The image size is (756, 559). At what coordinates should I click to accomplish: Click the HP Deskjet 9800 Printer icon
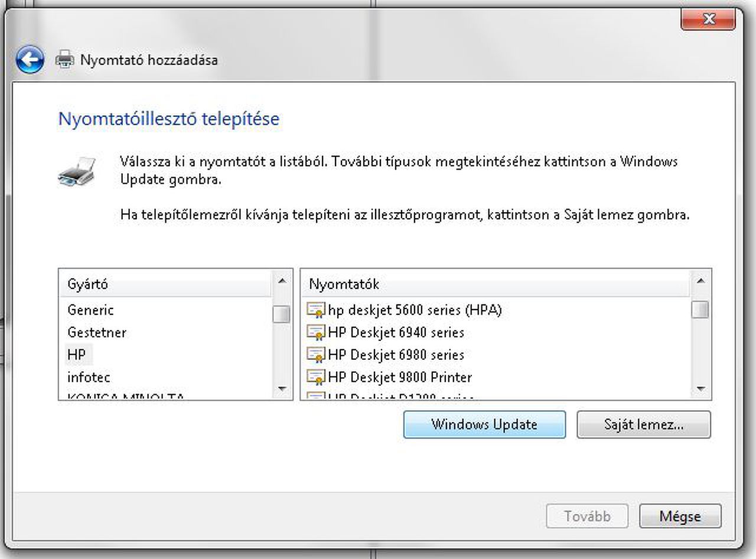pyautogui.click(x=317, y=377)
